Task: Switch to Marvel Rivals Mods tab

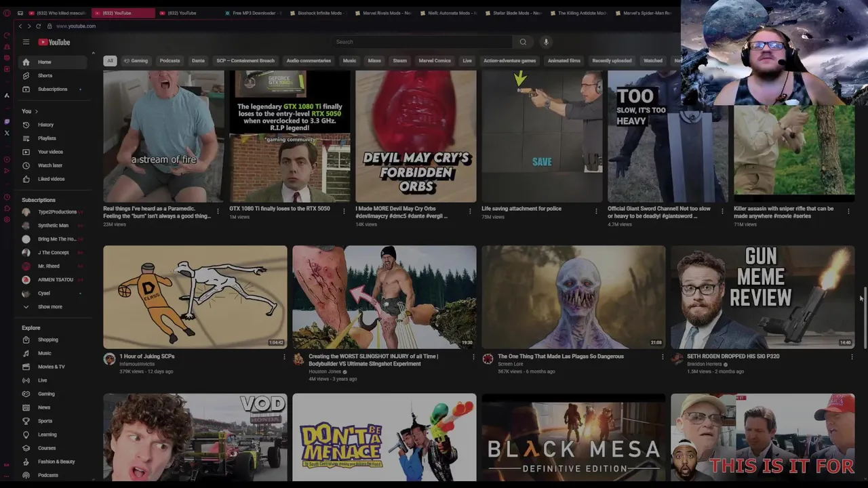Action: (x=382, y=13)
